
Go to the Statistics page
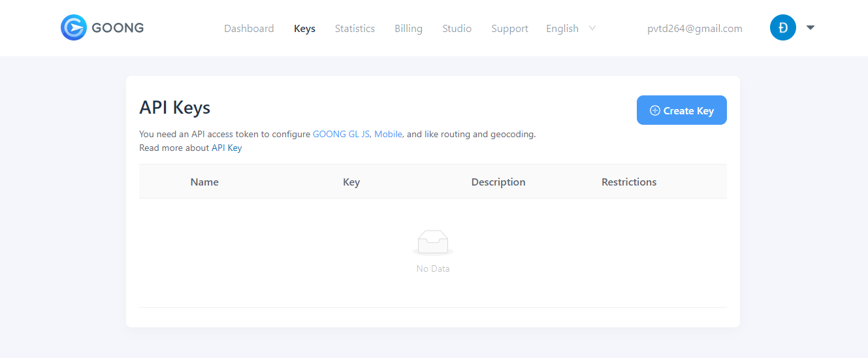(x=355, y=29)
